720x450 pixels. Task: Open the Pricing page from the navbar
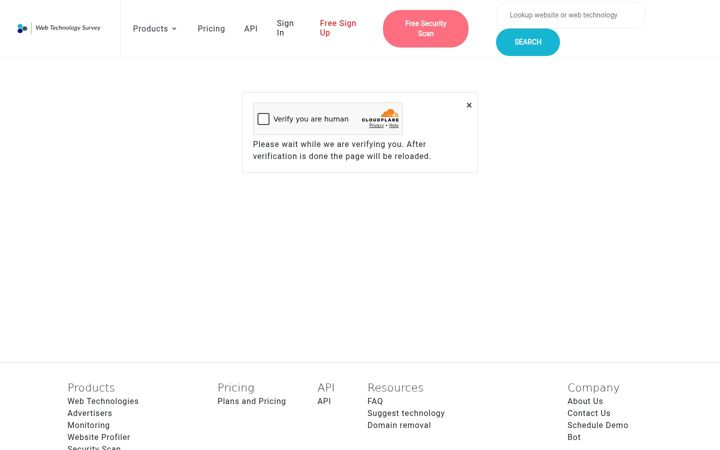[x=211, y=28]
